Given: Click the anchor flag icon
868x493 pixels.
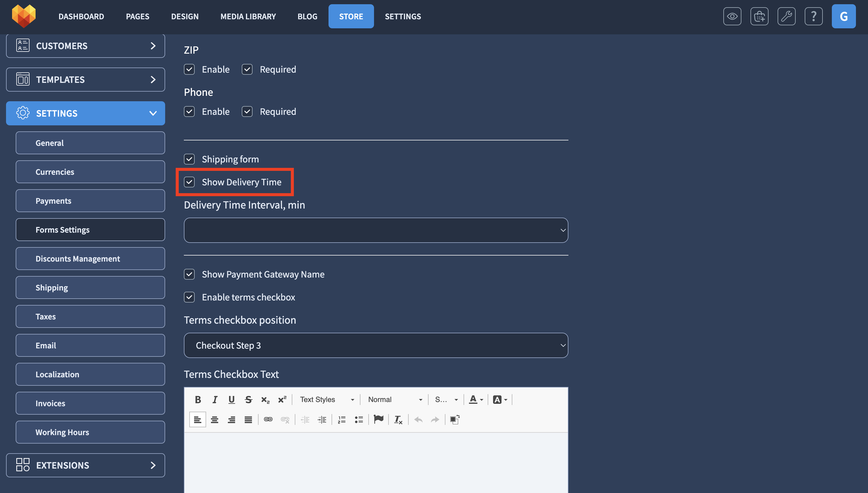Looking at the screenshot, I should click(x=379, y=420).
